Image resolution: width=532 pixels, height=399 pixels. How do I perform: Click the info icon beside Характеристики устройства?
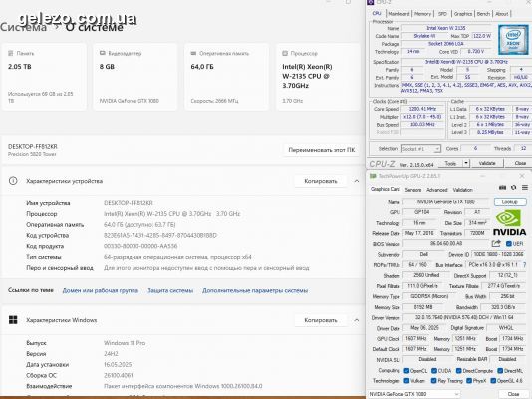(x=13, y=181)
